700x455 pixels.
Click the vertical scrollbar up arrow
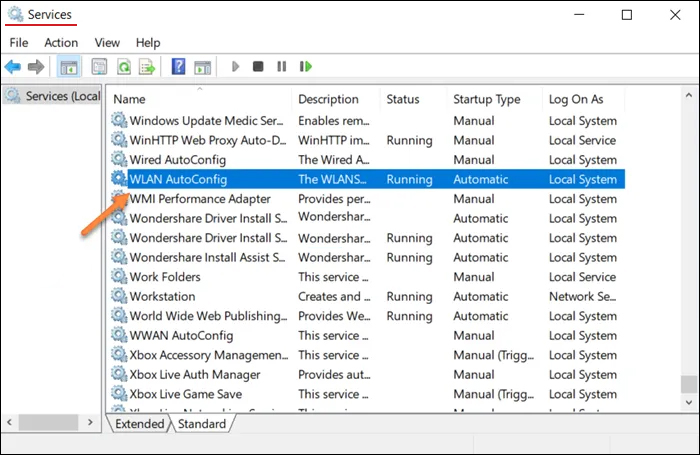tap(689, 95)
